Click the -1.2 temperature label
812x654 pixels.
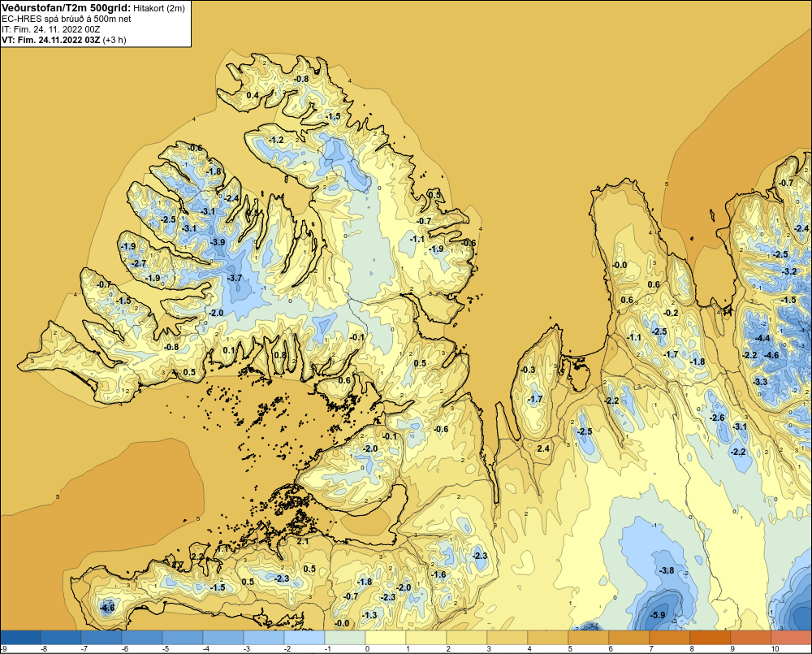click(x=277, y=140)
